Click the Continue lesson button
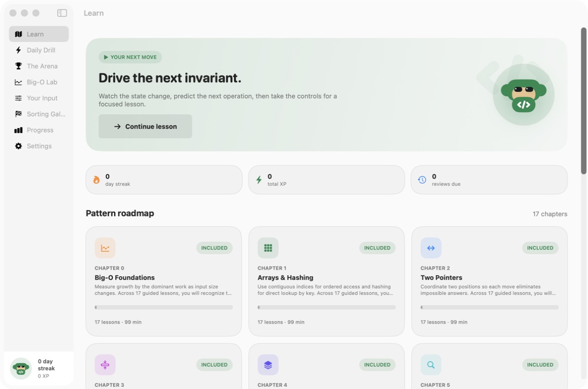588x389 pixels. click(x=145, y=127)
